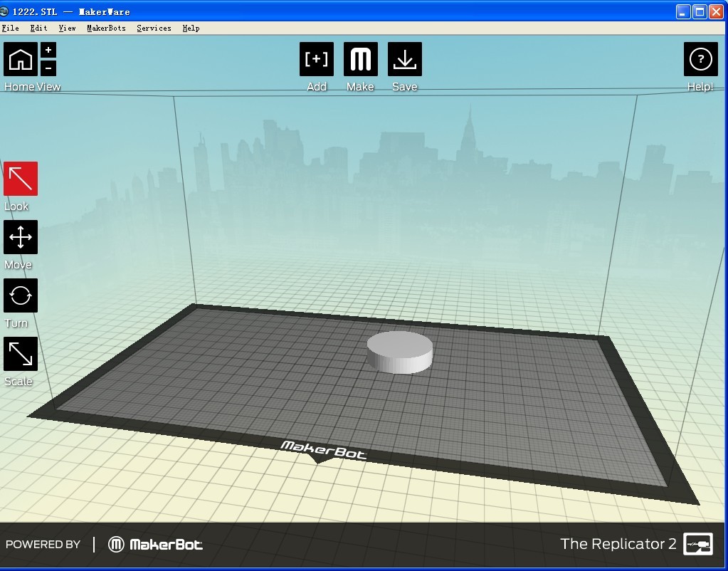Open Help with the question mark icon
The width and height of the screenshot is (728, 571).
coord(701,59)
